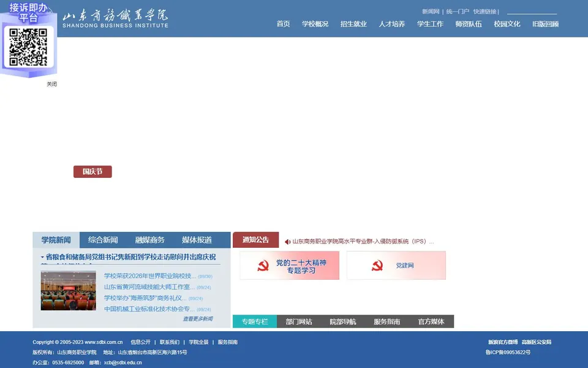Open the 校园文化 menu

tap(507, 24)
